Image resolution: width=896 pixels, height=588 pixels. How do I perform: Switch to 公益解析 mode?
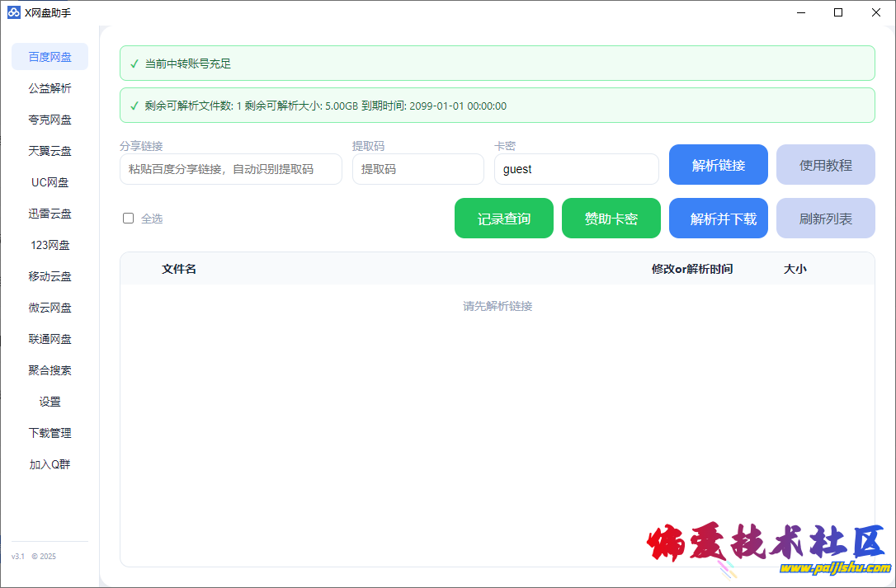(x=50, y=88)
